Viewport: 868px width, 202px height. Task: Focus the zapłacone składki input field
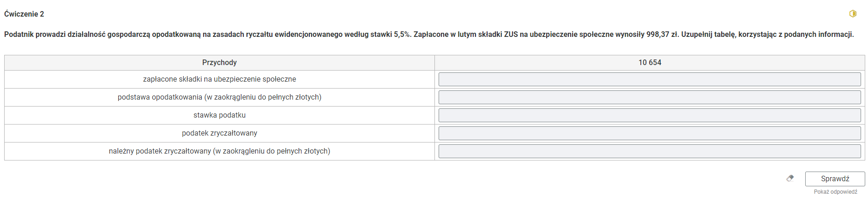[x=650, y=79]
